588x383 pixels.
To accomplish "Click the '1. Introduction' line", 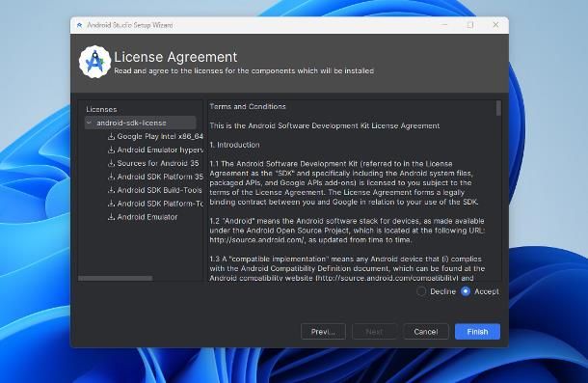I will [x=234, y=145].
